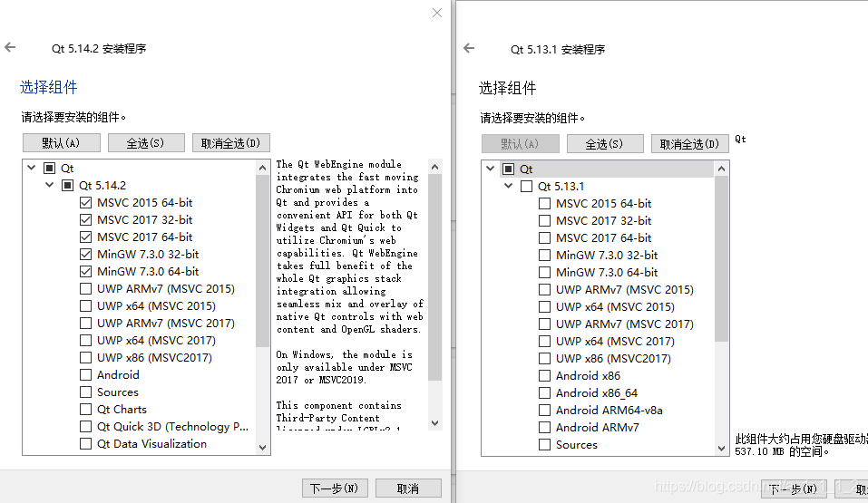The height and width of the screenshot is (503, 868).
Task: Check UWP x64 (MSVC 2017) in Qt 5.13.1
Action: click(x=544, y=341)
